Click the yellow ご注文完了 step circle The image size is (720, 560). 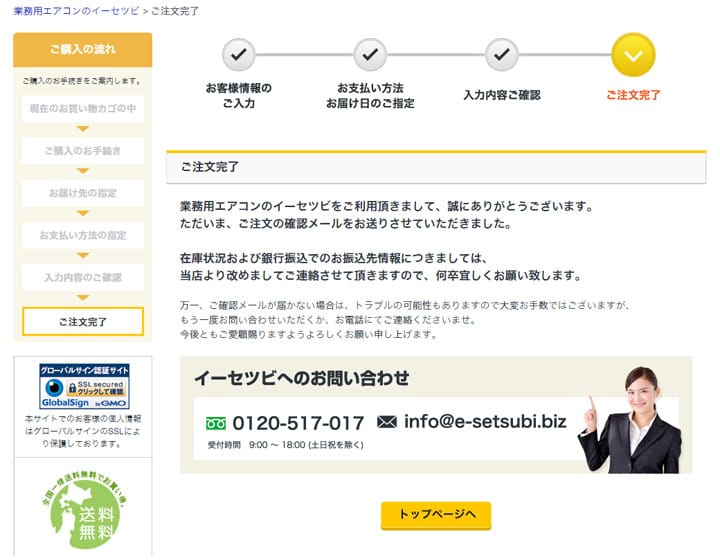[633, 55]
